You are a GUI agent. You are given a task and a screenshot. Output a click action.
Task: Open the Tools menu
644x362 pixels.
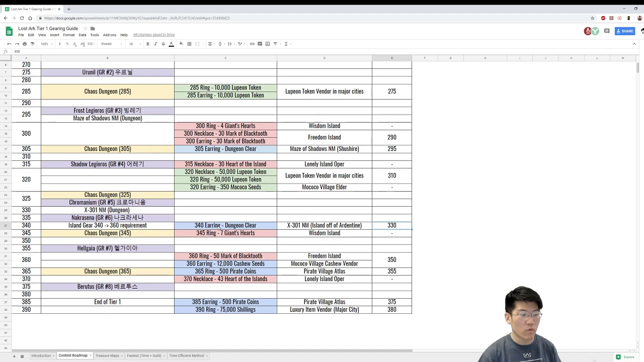click(x=95, y=35)
